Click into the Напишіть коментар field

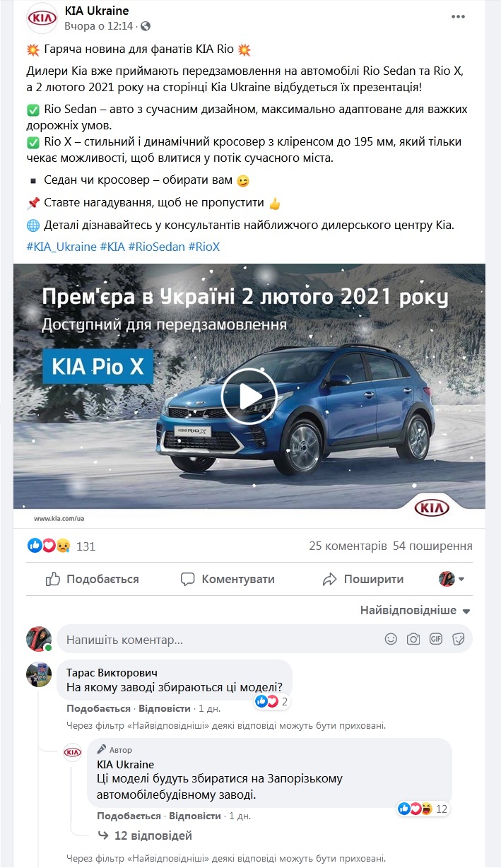(219, 640)
